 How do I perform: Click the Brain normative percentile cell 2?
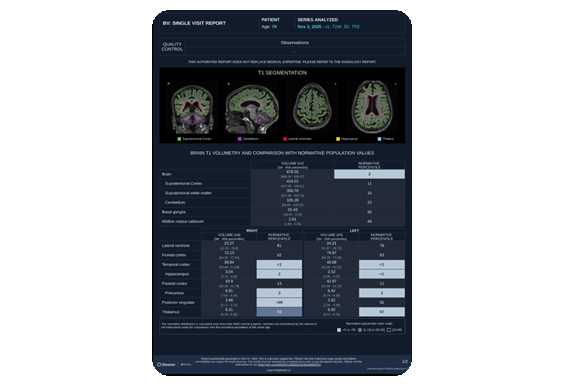(x=369, y=174)
